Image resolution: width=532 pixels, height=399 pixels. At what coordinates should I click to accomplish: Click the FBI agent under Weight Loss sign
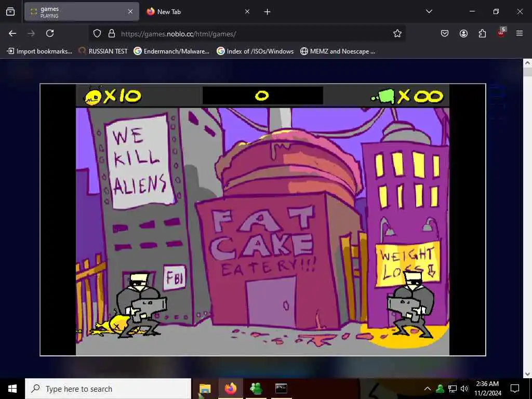click(x=411, y=303)
